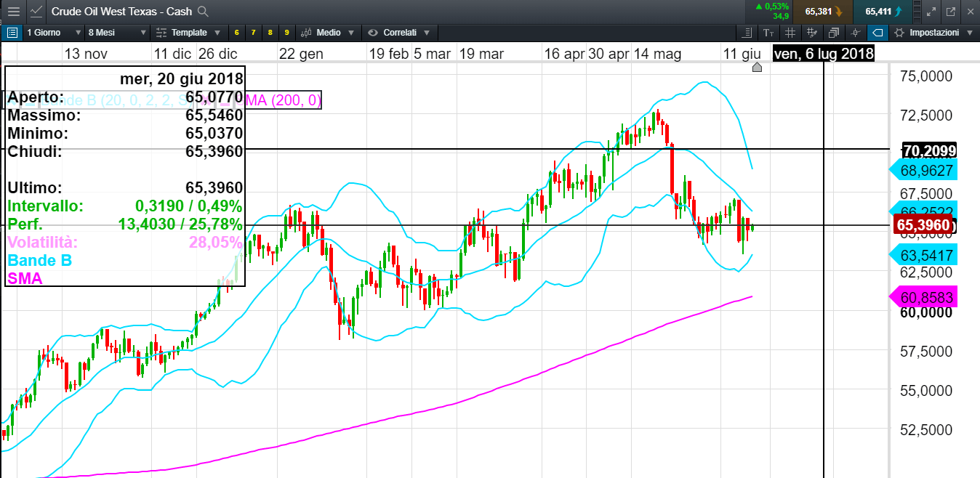This screenshot has height=478, width=980.
Task: Click the text alignment list icon
Action: (746, 33)
